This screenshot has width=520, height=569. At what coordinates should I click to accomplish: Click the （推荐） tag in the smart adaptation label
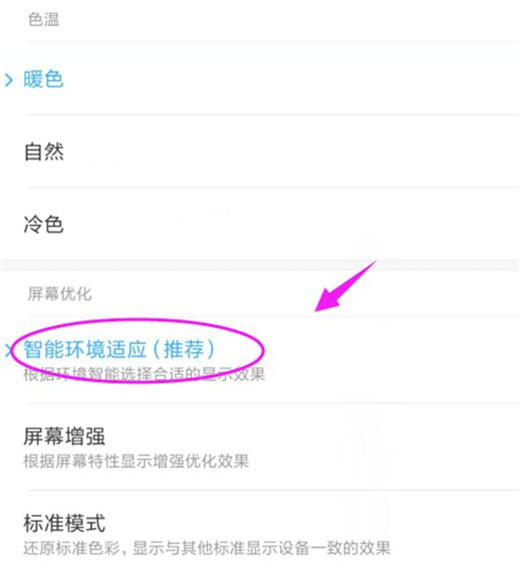click(x=183, y=349)
